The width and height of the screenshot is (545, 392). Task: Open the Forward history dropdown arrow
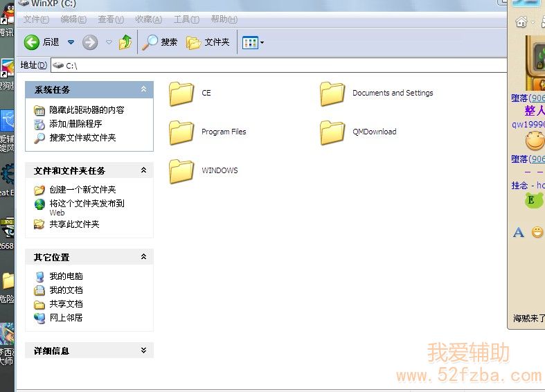coord(109,42)
